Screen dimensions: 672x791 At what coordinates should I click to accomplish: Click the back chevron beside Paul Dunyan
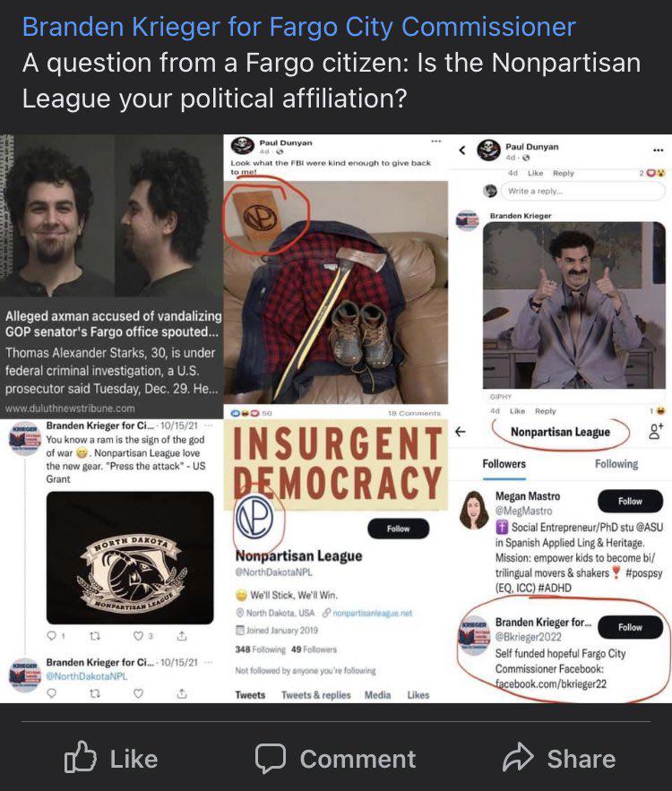(462, 150)
